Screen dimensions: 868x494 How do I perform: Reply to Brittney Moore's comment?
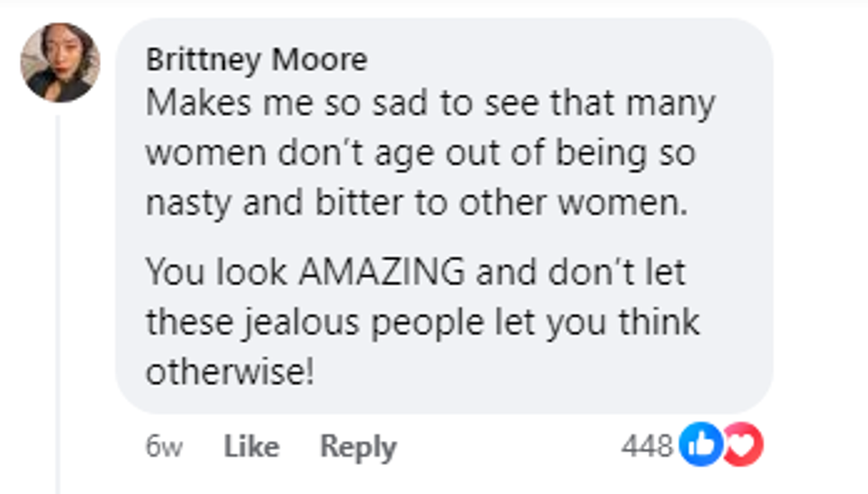(x=358, y=447)
